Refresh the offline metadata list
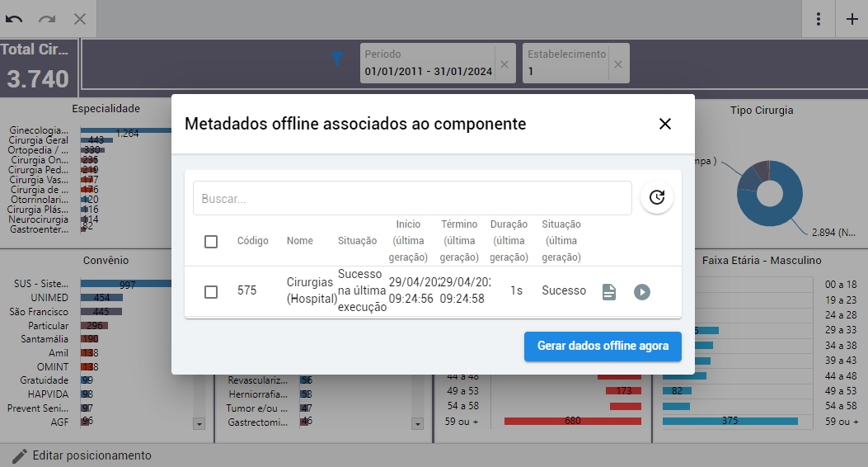The height and width of the screenshot is (467, 868). pos(657,198)
